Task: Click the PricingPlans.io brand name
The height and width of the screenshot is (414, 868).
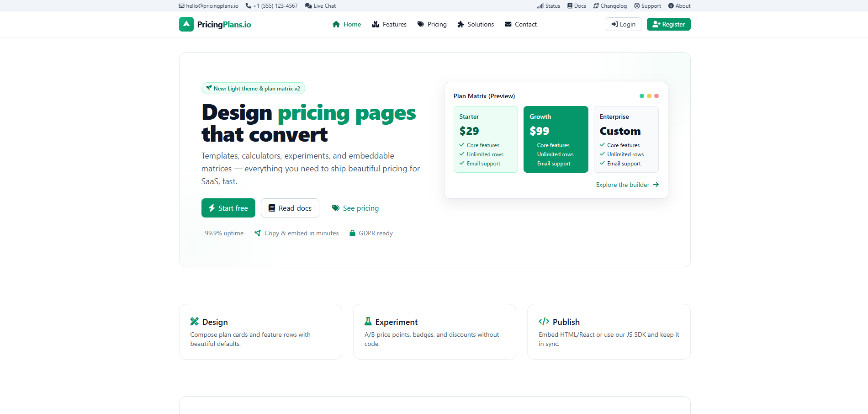Action: pos(224,24)
